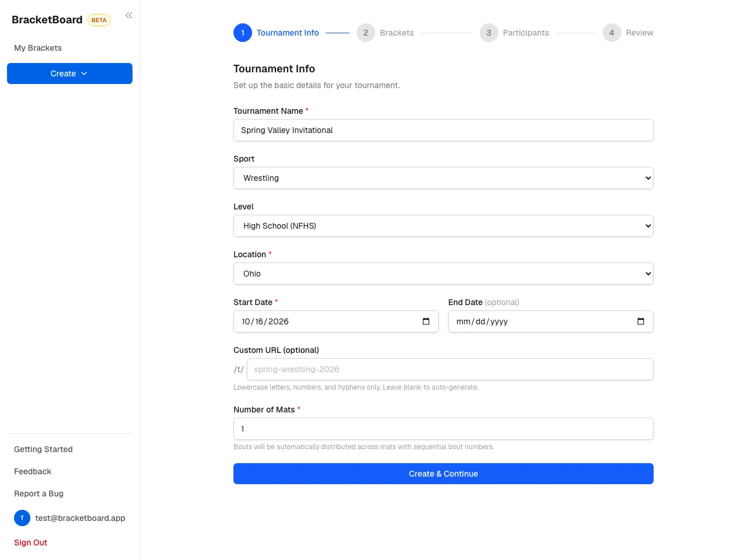Viewport: 747px width, 560px height.
Task: Expand the Create dropdown button
Action: pos(69,73)
